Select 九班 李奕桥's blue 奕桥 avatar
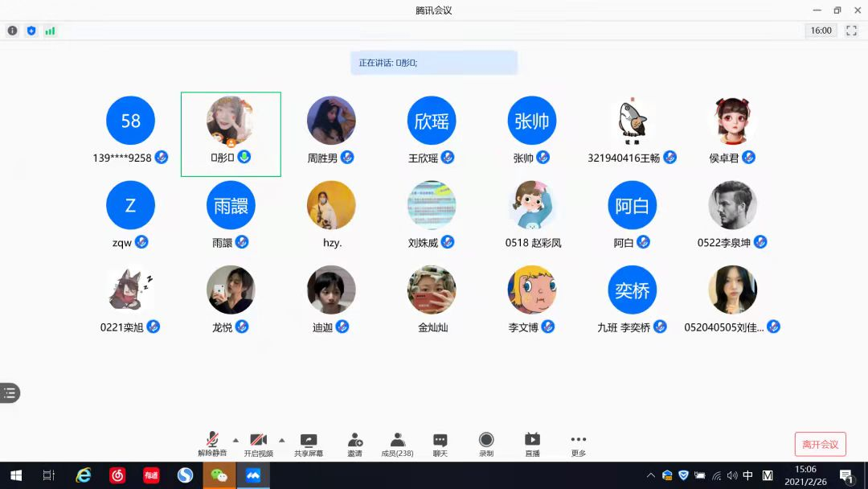868x489 pixels. click(x=633, y=290)
